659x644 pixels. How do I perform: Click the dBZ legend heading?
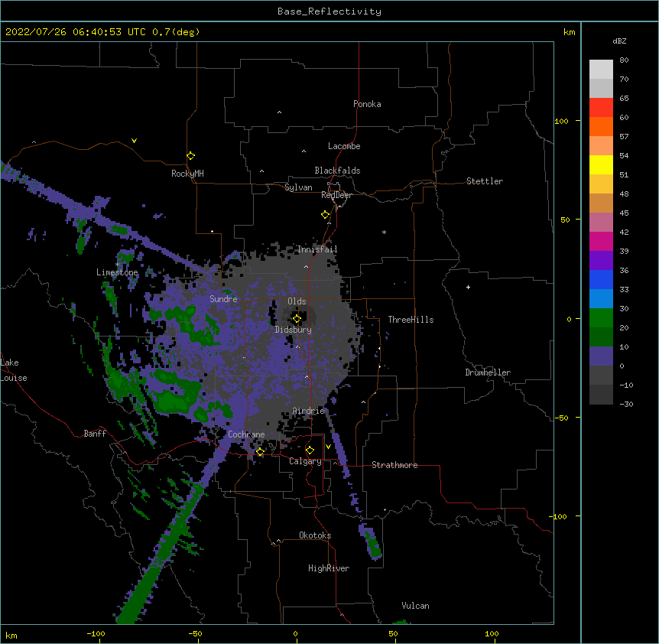(x=619, y=41)
